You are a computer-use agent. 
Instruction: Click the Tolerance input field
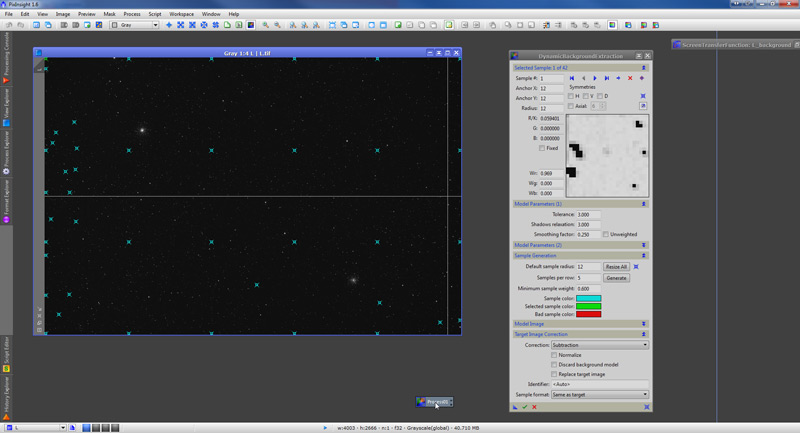[588, 214]
